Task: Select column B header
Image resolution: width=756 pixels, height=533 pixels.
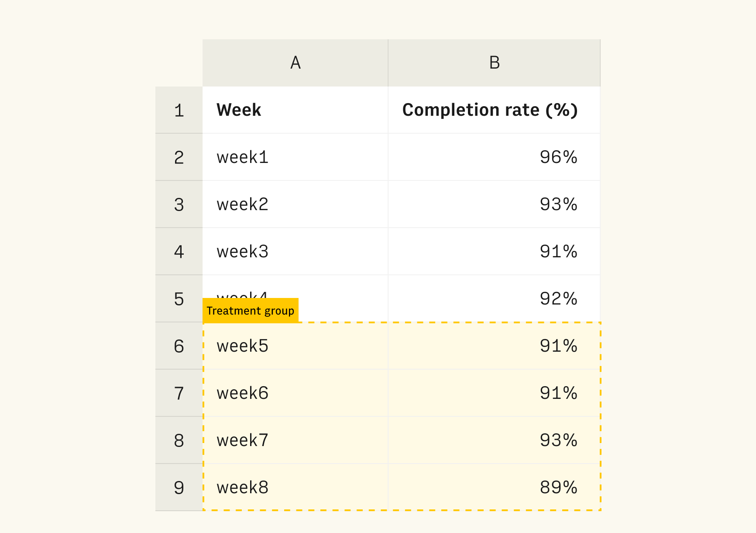Action: (494, 63)
